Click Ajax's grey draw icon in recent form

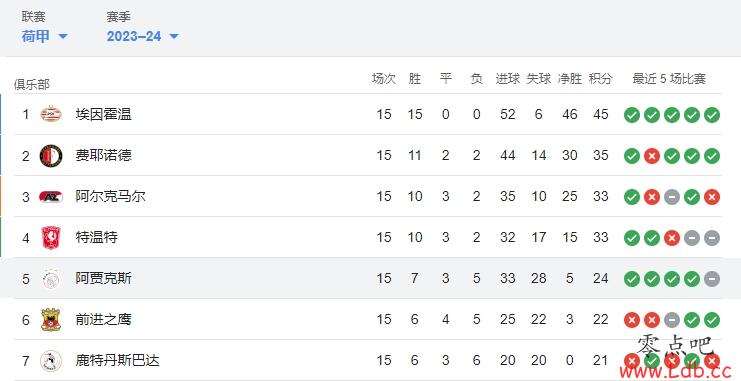(x=712, y=279)
